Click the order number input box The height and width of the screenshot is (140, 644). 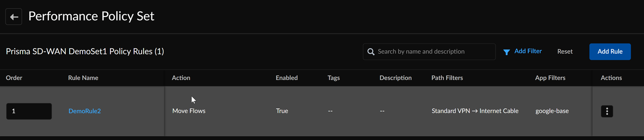[29, 111]
